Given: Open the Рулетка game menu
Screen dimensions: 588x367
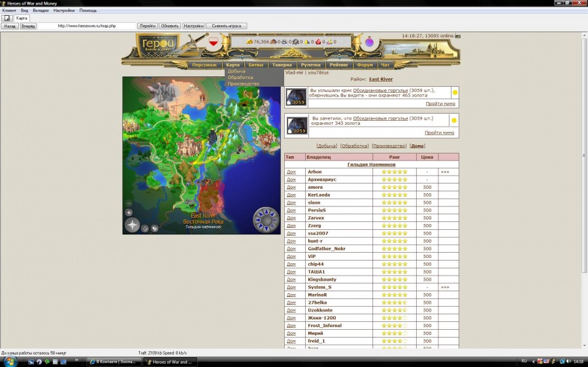Looking at the screenshot, I should click(310, 65).
